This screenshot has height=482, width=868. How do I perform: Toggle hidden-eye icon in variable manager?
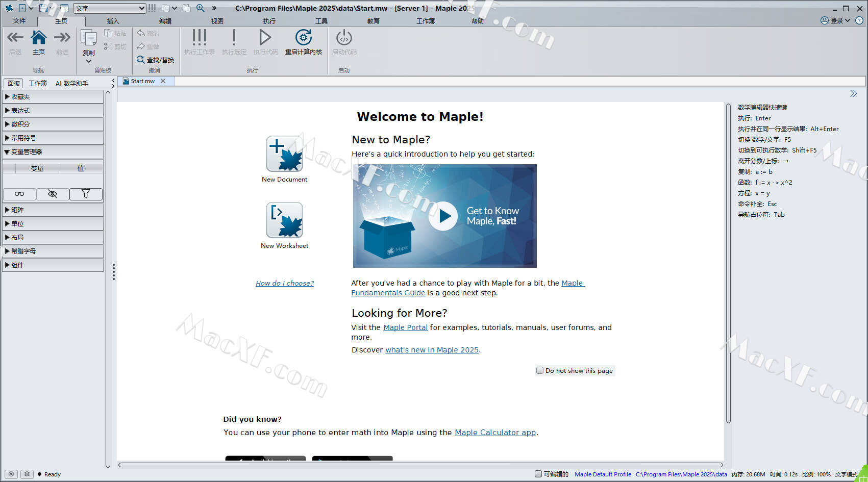pos(53,194)
